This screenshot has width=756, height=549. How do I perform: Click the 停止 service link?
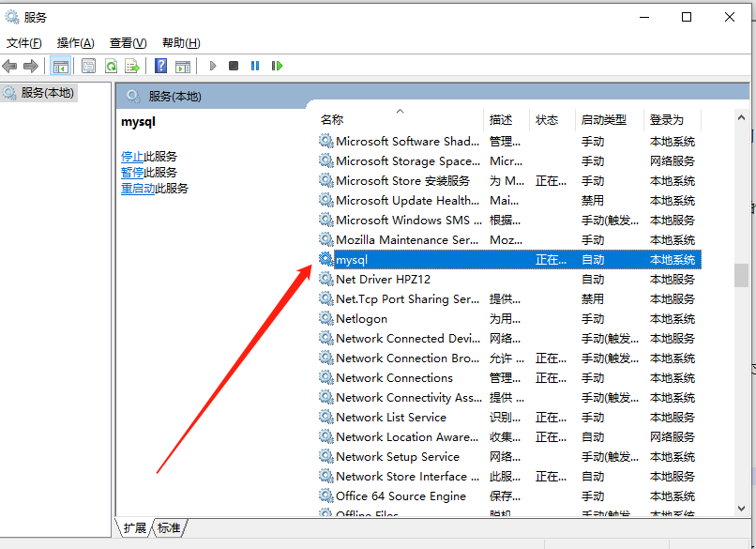(132, 157)
